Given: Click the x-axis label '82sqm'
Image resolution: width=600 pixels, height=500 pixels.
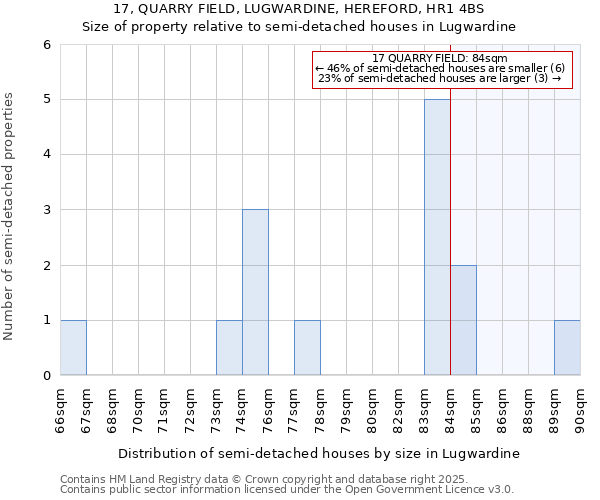Looking at the screenshot, I should tap(398, 411).
